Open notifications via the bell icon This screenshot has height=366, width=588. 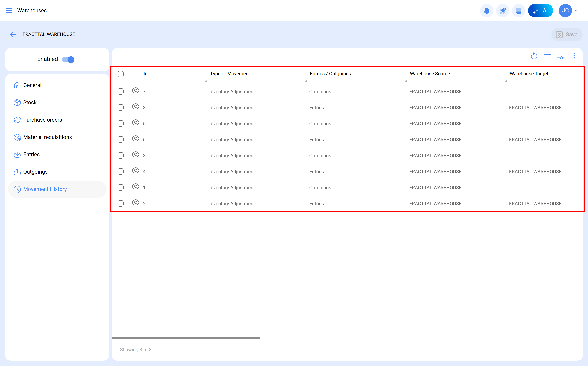(487, 10)
